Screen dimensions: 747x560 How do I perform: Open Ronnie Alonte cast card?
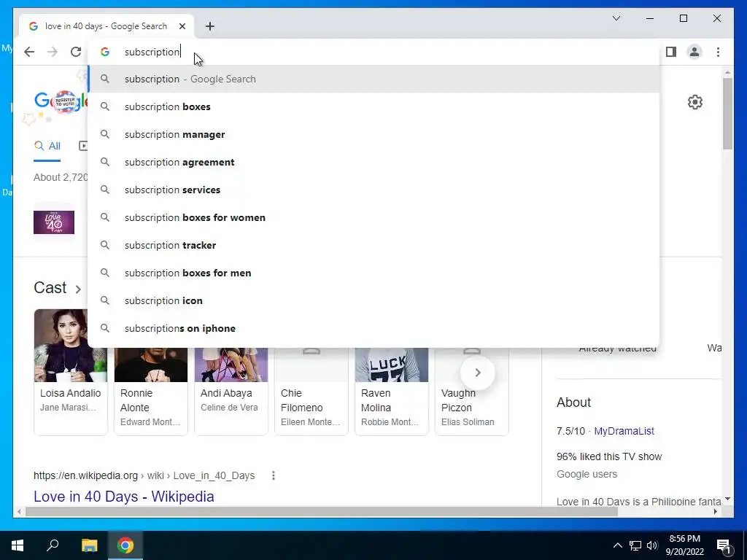coord(150,392)
